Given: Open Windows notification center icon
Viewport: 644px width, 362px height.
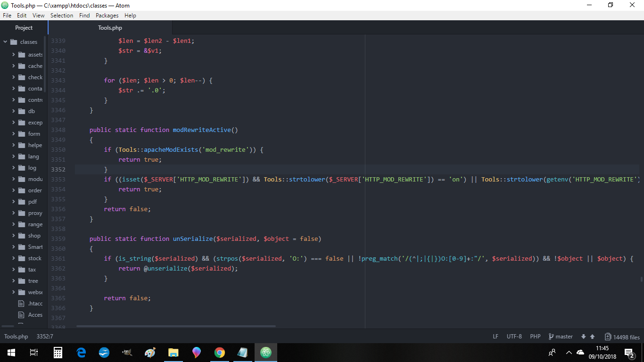Looking at the screenshot, I should point(628,352).
